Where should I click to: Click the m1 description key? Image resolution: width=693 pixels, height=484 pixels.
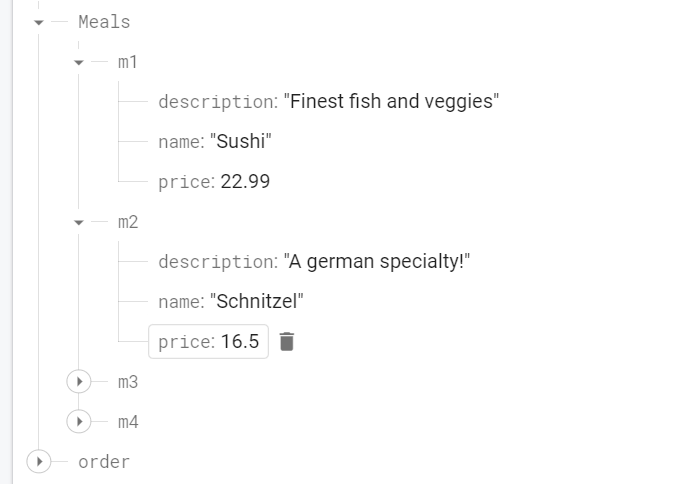(x=218, y=102)
